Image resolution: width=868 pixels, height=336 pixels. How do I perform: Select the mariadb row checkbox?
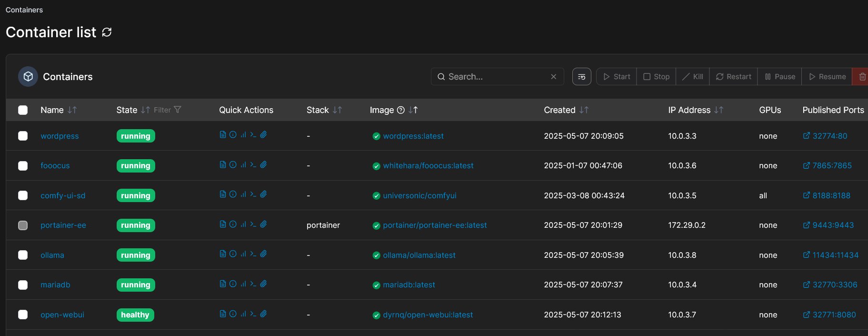pos(23,285)
